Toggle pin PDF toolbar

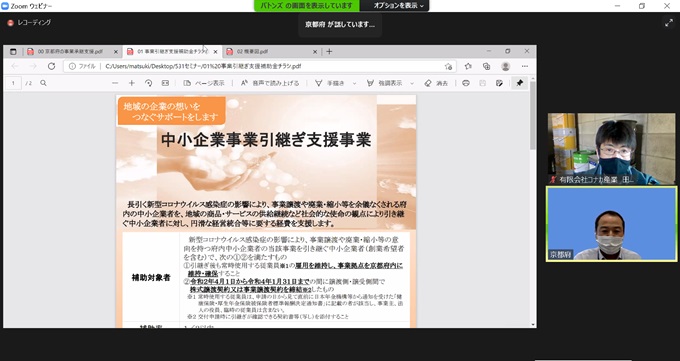[520, 83]
